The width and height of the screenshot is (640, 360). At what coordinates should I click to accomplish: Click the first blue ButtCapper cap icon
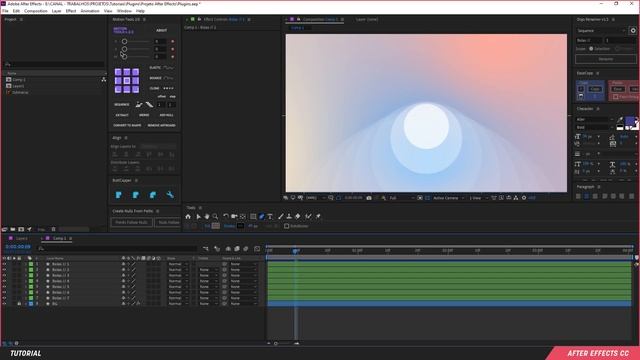tap(119, 195)
